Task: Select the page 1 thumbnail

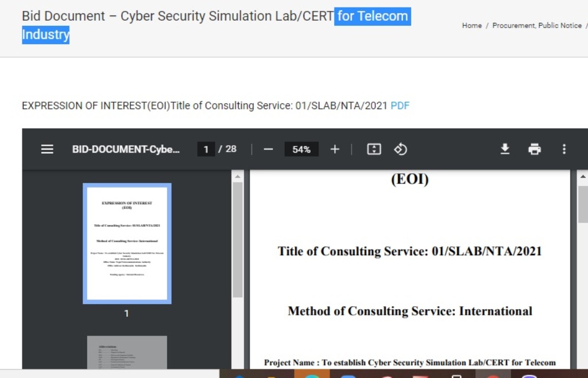Action: [x=126, y=243]
